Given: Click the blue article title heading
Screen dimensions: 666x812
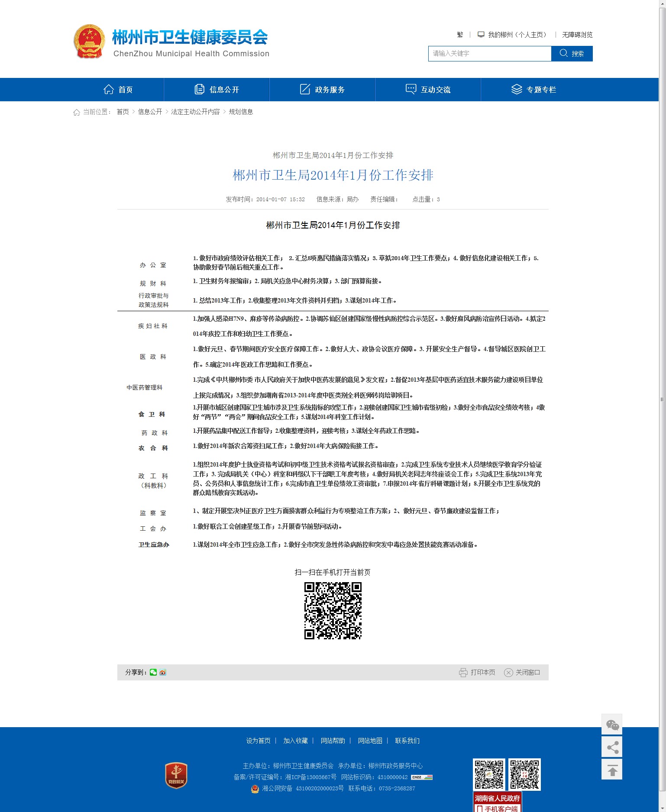Looking at the screenshot, I should pyautogui.click(x=333, y=175).
